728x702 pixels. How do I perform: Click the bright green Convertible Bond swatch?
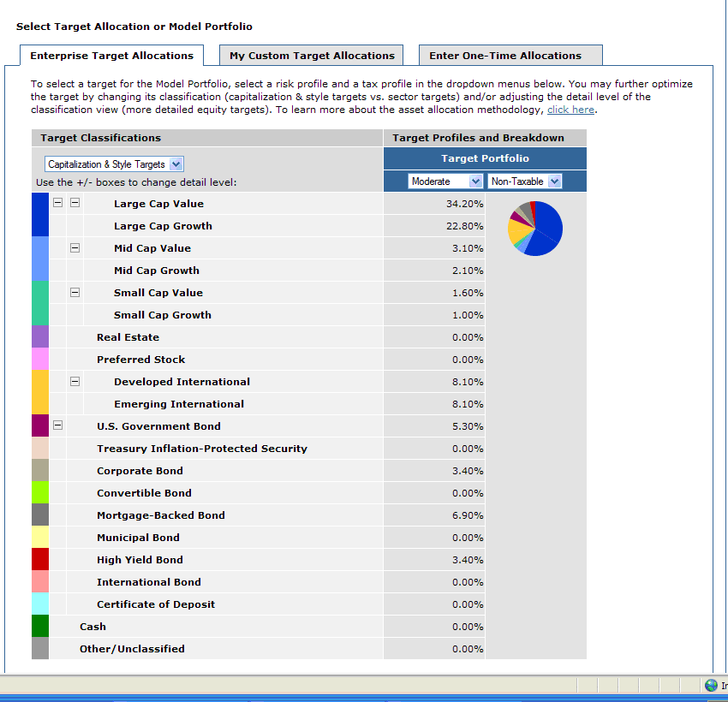40,492
